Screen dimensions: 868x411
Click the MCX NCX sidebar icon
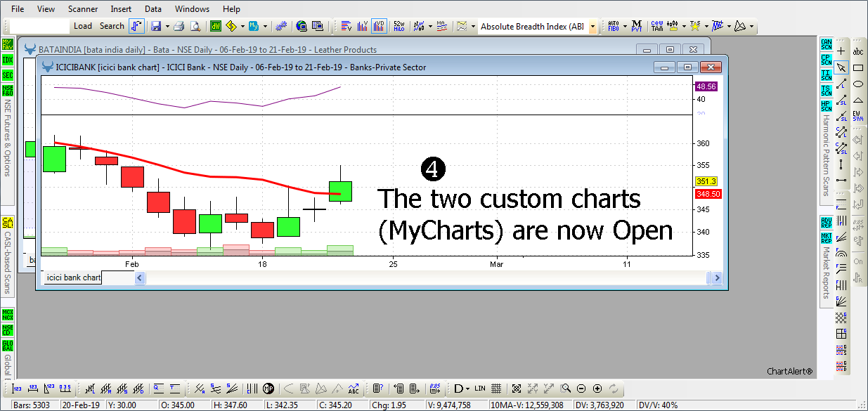pyautogui.click(x=8, y=313)
